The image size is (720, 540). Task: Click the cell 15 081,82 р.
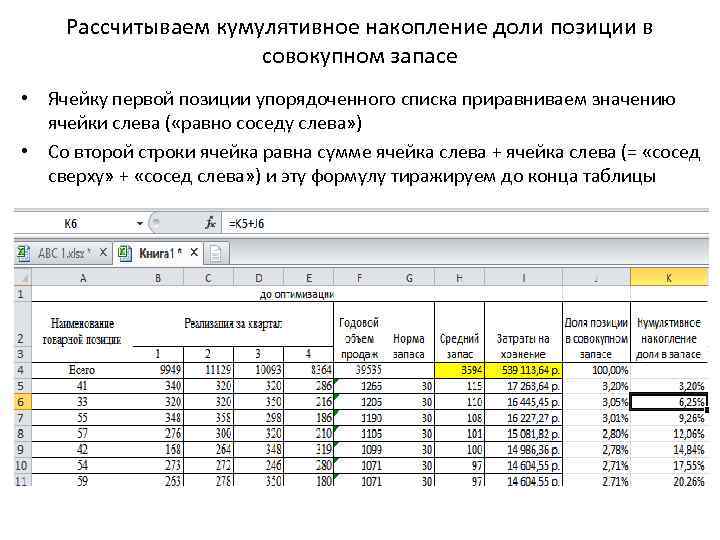tap(523, 434)
